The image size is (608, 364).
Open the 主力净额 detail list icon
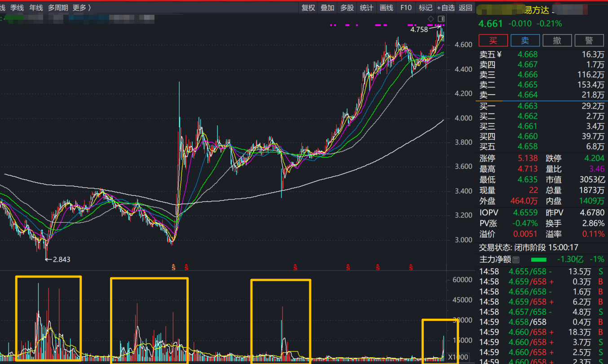516,259
